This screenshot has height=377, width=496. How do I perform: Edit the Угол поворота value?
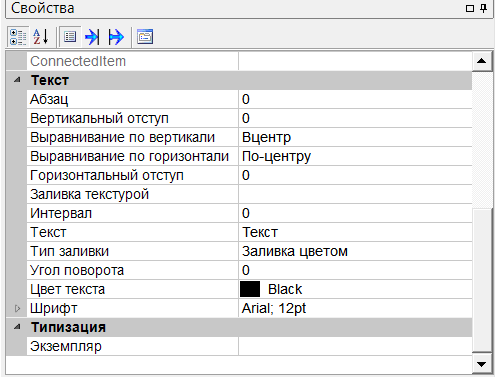pos(355,270)
